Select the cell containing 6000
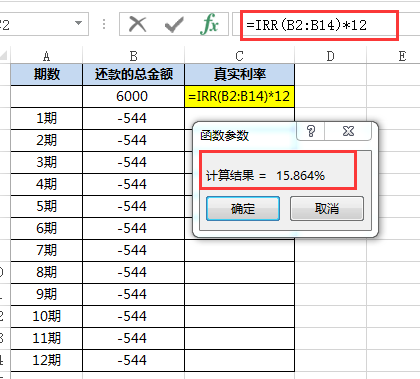This screenshot has width=420, height=379. coord(133,96)
